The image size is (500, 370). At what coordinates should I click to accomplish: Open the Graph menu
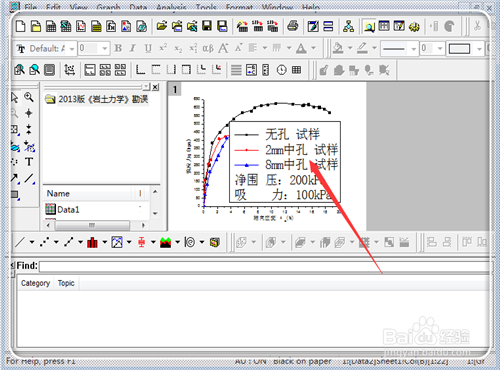[x=108, y=7]
